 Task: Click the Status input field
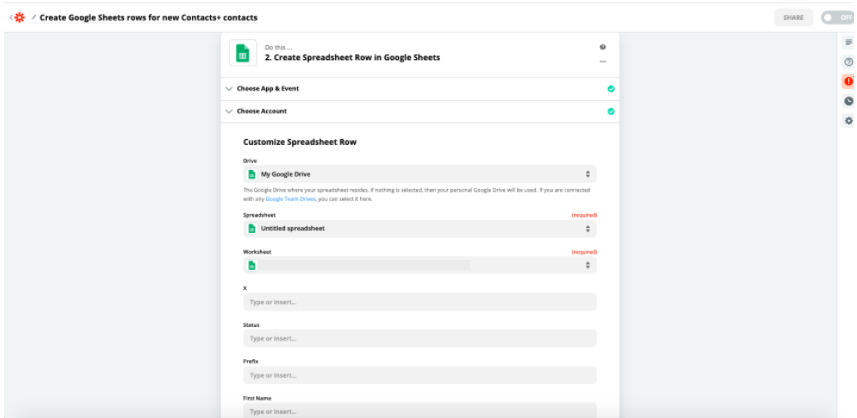click(420, 338)
